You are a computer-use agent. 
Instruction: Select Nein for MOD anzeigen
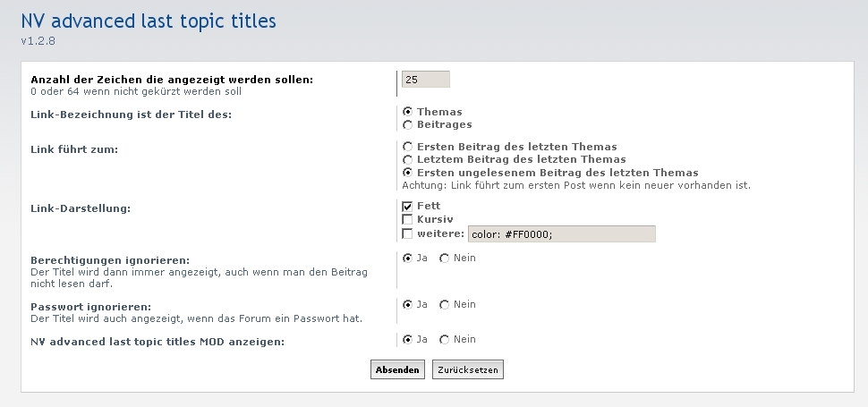tap(445, 340)
